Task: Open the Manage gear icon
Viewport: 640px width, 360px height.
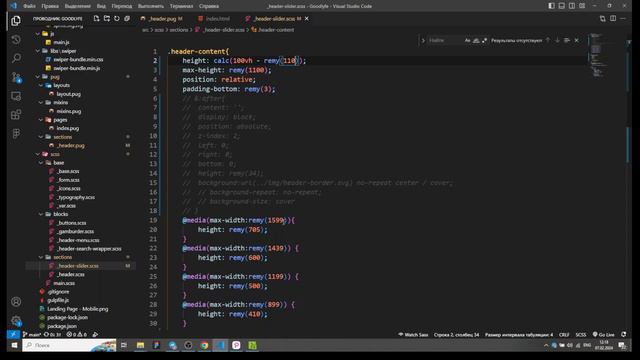Action: [16, 321]
